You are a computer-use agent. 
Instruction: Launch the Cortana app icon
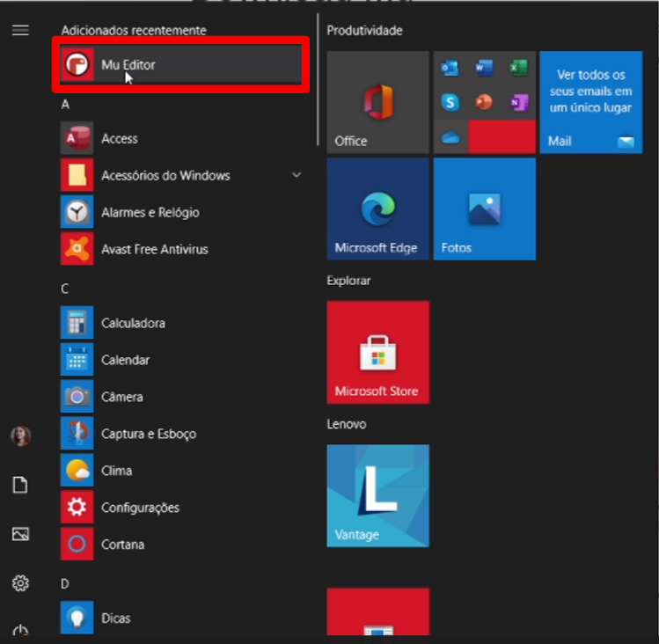[x=77, y=544]
